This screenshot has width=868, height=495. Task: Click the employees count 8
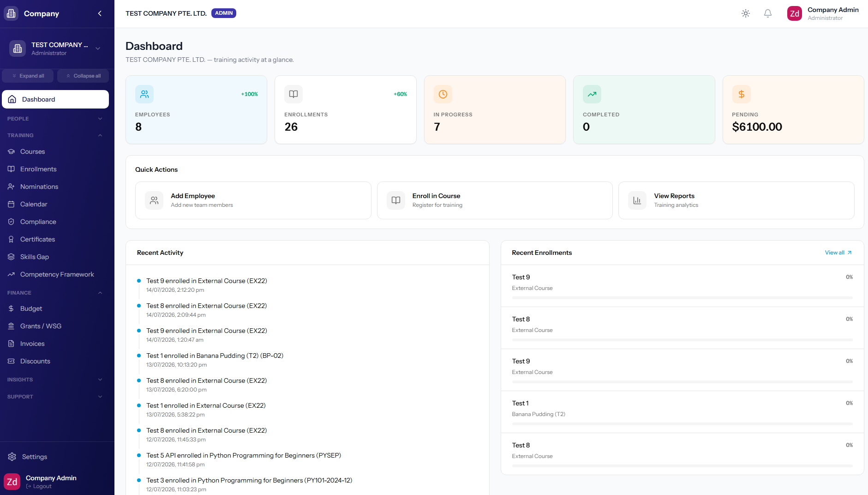138,127
